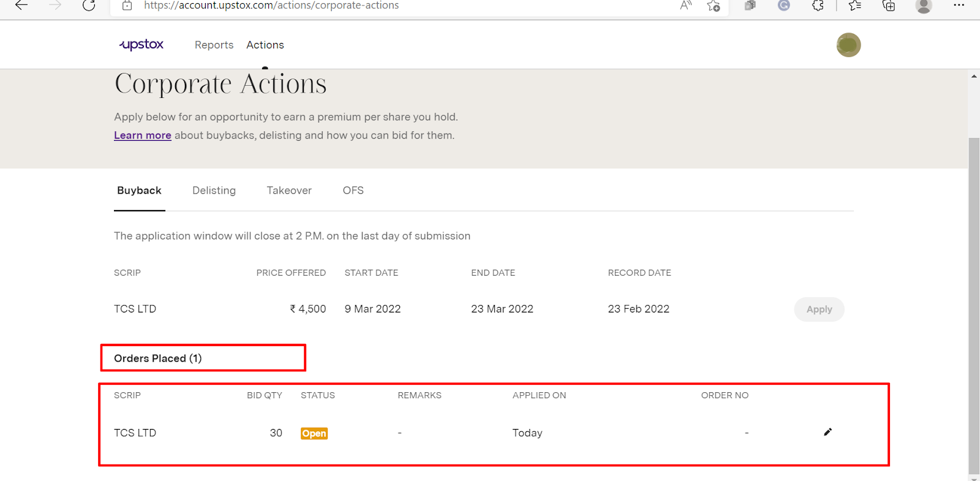Go back to the previous page
980x481 pixels.
tap(21, 6)
